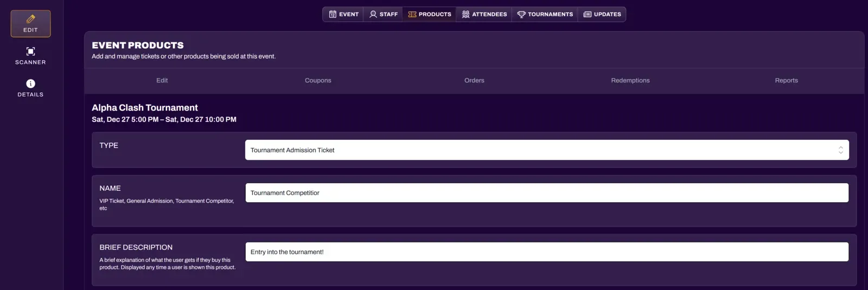Screen dimensions: 868x290
Task: Switch to the Orders tab
Action: tap(474, 80)
